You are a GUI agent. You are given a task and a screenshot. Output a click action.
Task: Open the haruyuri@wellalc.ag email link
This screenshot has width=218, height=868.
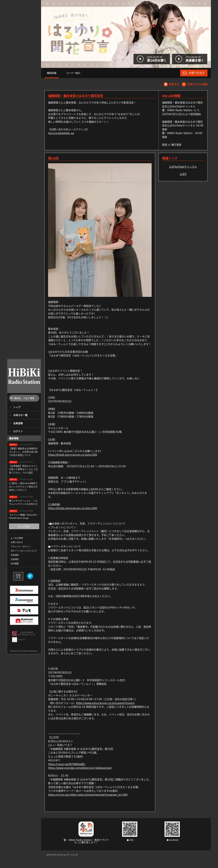pos(61,133)
